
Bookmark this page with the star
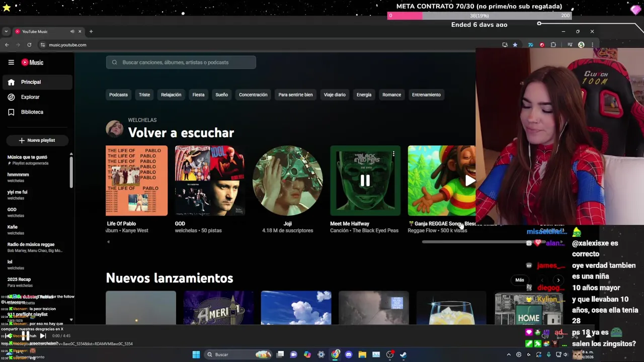[x=515, y=45]
